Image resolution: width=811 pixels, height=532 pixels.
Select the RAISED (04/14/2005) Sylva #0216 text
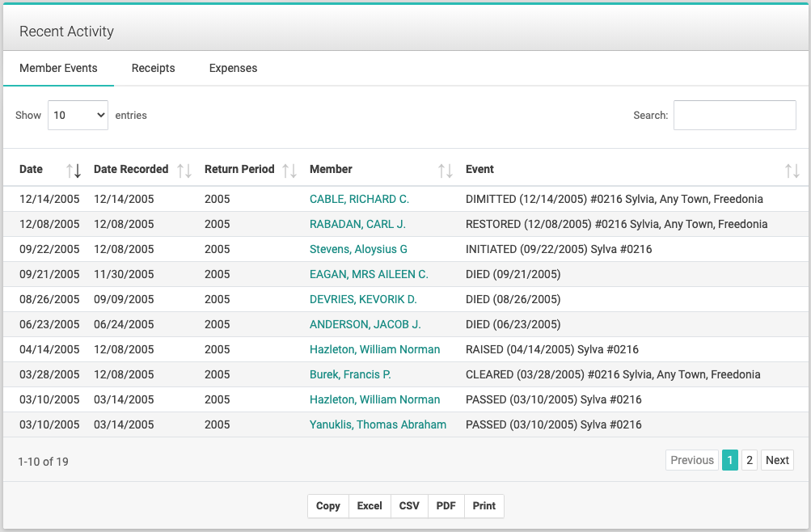point(552,349)
